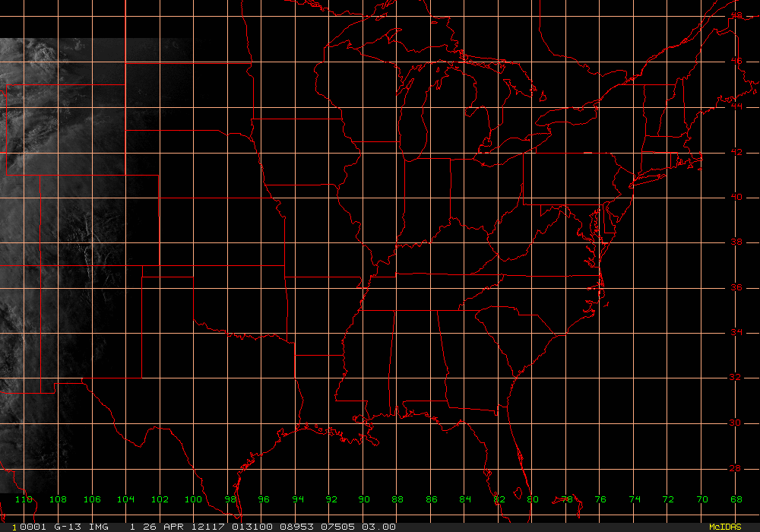
Task: Select the 92 longitude label
Action: tap(331, 499)
